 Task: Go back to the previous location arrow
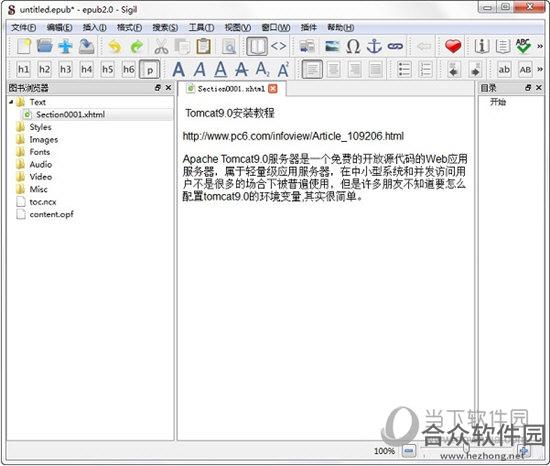424,46
